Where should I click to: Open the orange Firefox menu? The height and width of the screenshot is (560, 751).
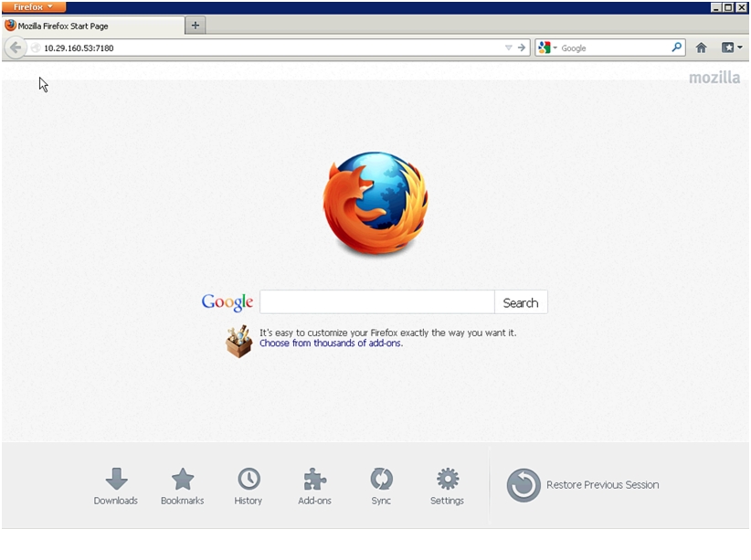pyautogui.click(x=34, y=6)
